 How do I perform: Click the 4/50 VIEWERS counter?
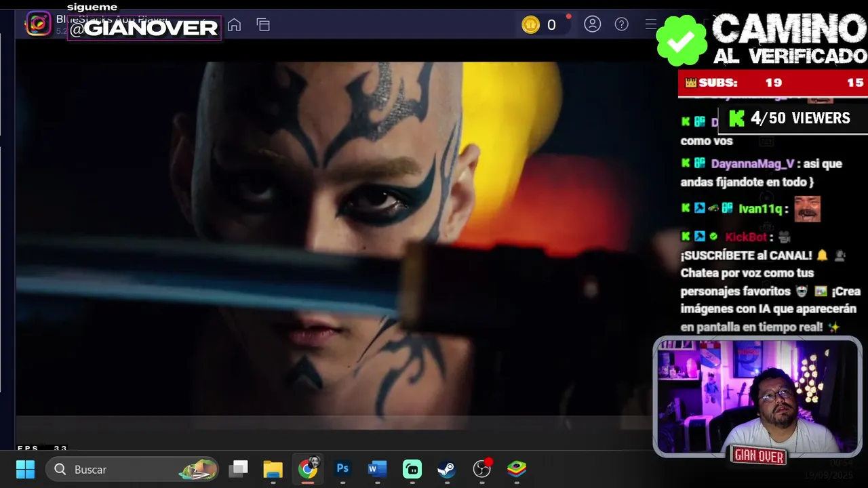[791, 118]
